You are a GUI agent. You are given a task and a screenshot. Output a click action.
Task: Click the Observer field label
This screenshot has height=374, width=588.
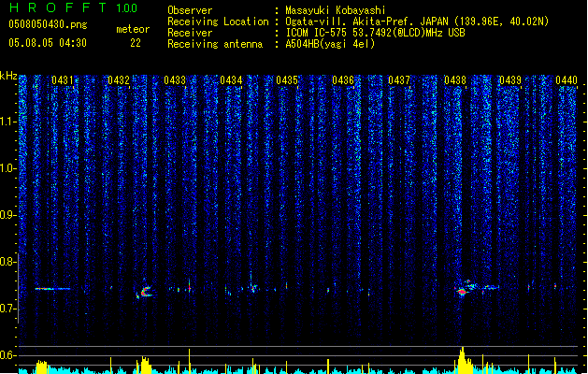(x=190, y=10)
